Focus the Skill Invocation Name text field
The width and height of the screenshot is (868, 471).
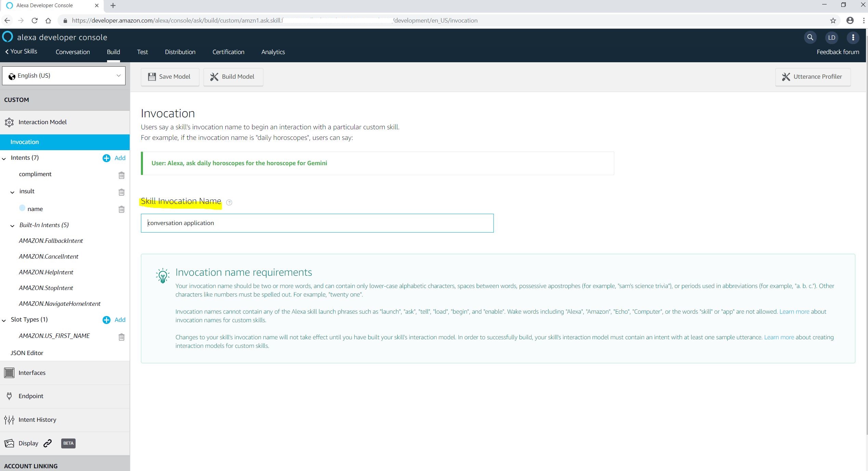(x=317, y=223)
